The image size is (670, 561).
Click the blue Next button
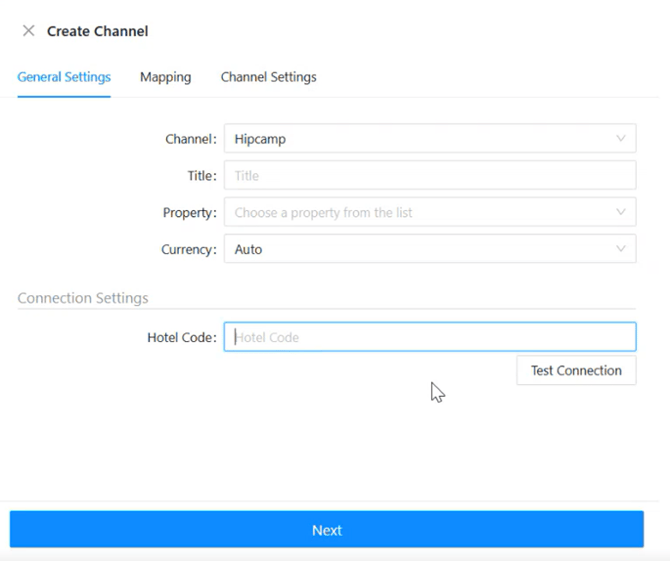327,530
